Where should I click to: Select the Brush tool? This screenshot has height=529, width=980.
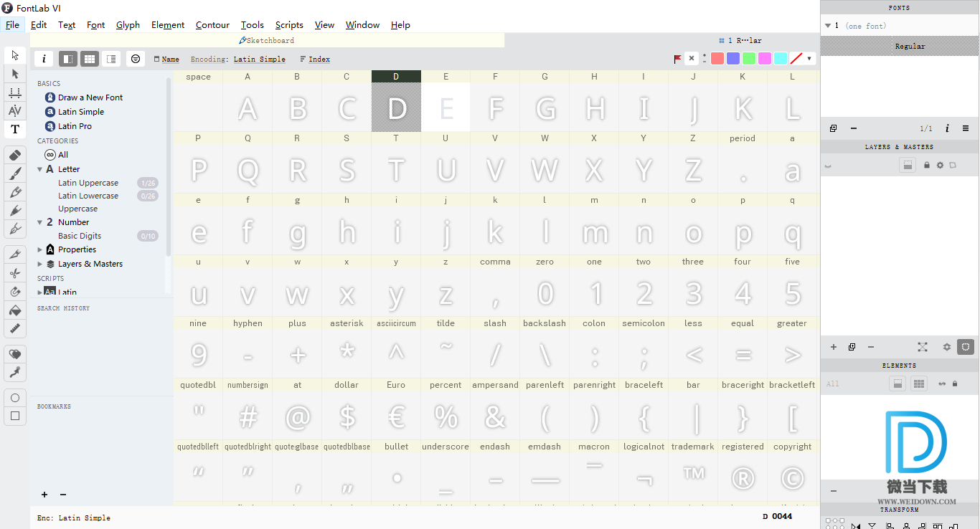[x=15, y=173]
